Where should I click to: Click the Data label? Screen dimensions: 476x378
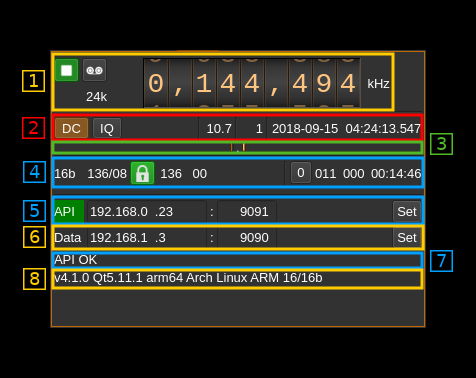click(68, 238)
